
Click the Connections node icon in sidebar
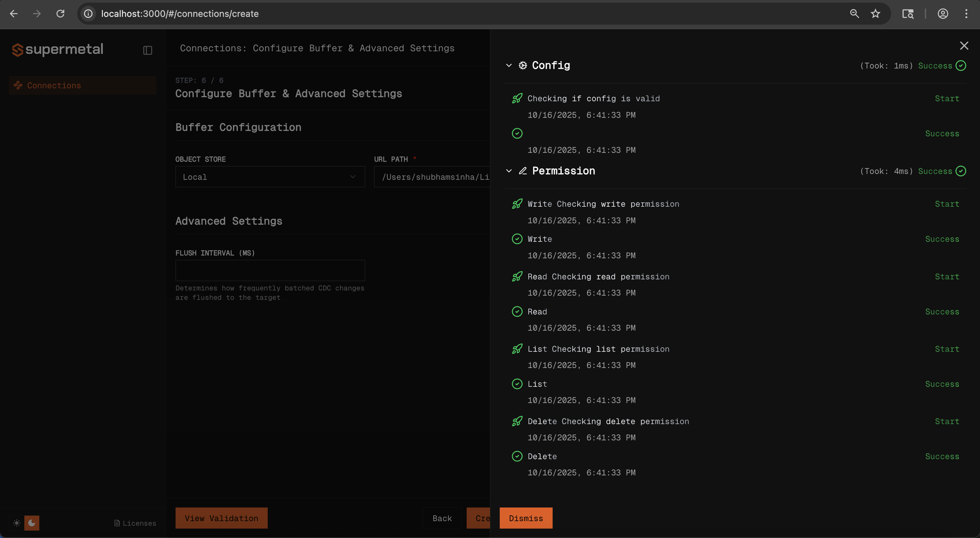click(18, 85)
